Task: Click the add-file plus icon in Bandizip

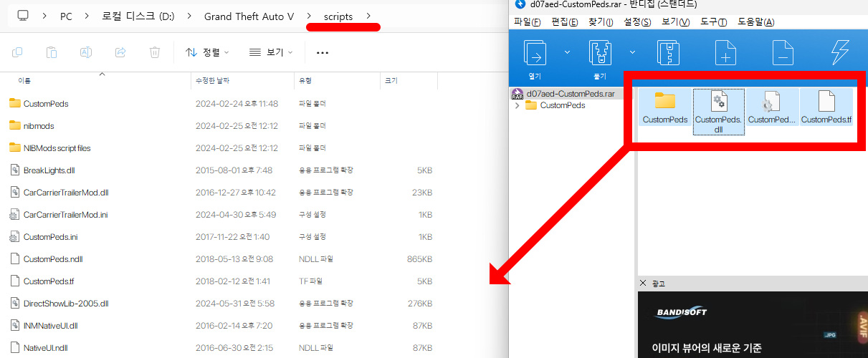Action: pyautogui.click(x=725, y=53)
